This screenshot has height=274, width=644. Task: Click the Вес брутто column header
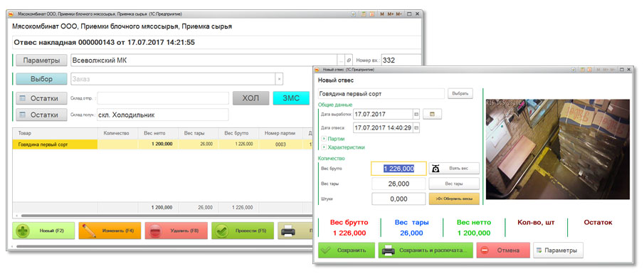(238, 134)
